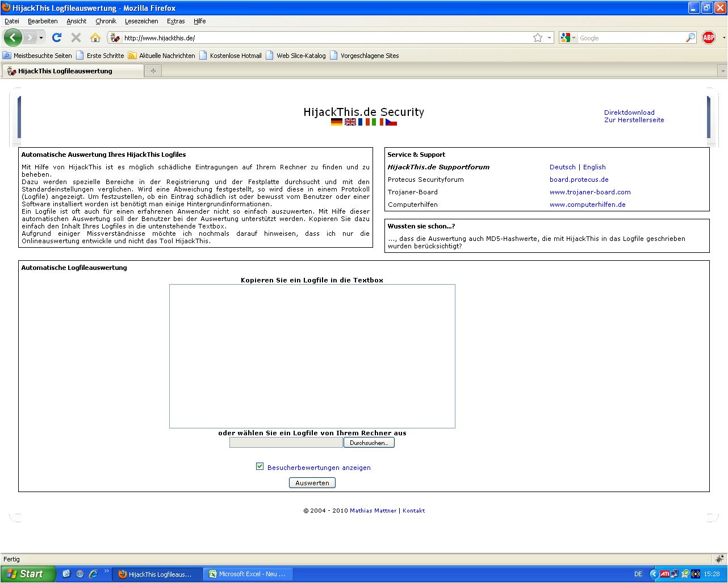This screenshot has height=583, width=728.
Task: Open the Zur Herstellerseite link
Action: [634, 120]
